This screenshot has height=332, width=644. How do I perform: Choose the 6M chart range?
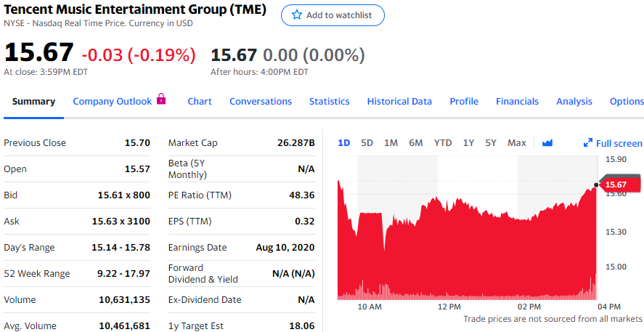(x=415, y=143)
